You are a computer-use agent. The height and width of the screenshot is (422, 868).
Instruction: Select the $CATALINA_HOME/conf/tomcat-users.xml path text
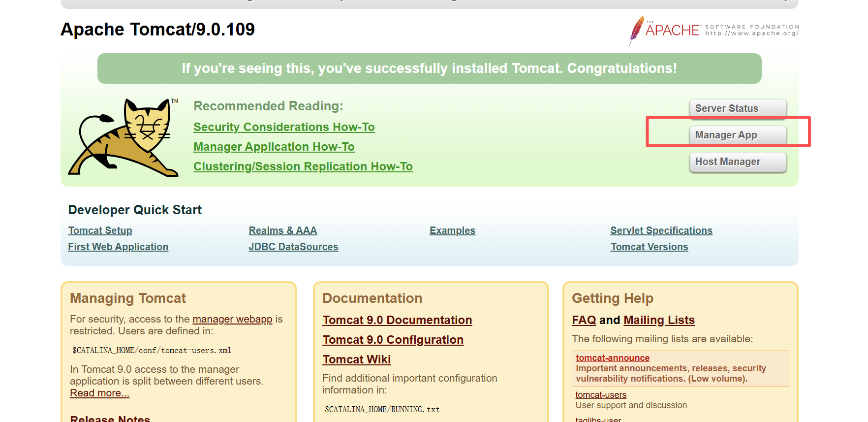(152, 351)
